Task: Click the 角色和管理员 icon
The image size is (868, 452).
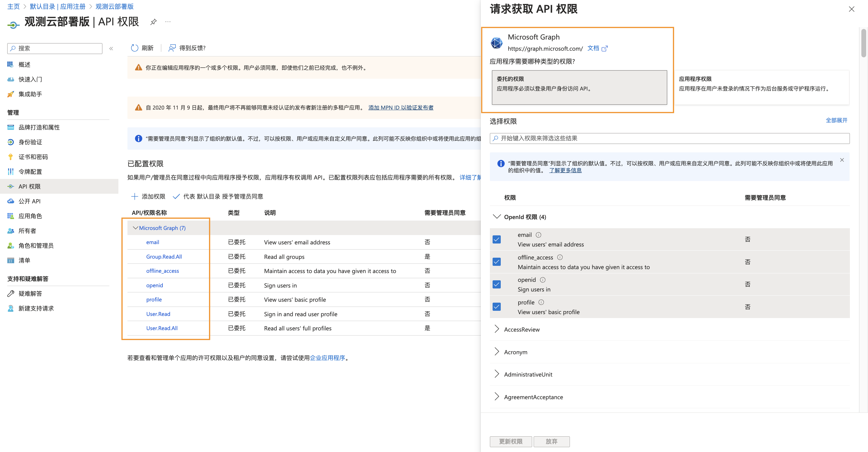Action: tap(11, 246)
